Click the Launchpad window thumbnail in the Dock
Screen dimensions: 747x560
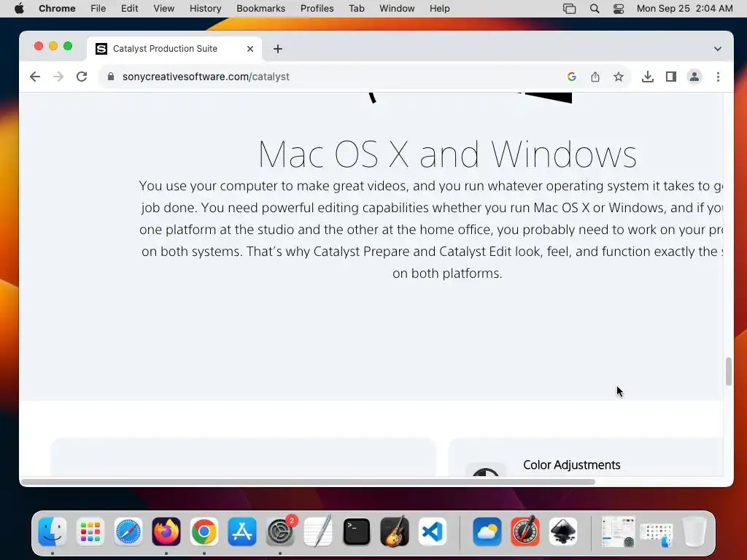pos(656,534)
